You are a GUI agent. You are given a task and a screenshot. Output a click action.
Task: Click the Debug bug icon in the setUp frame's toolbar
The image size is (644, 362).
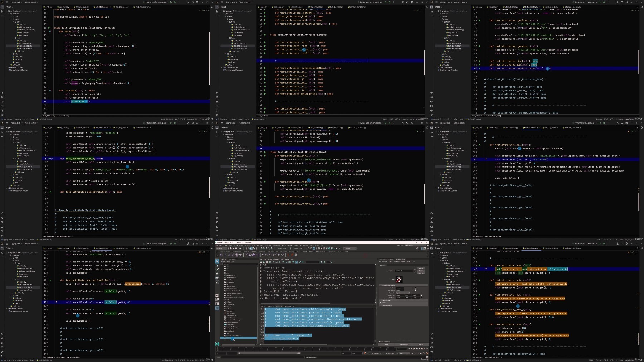point(175,2)
